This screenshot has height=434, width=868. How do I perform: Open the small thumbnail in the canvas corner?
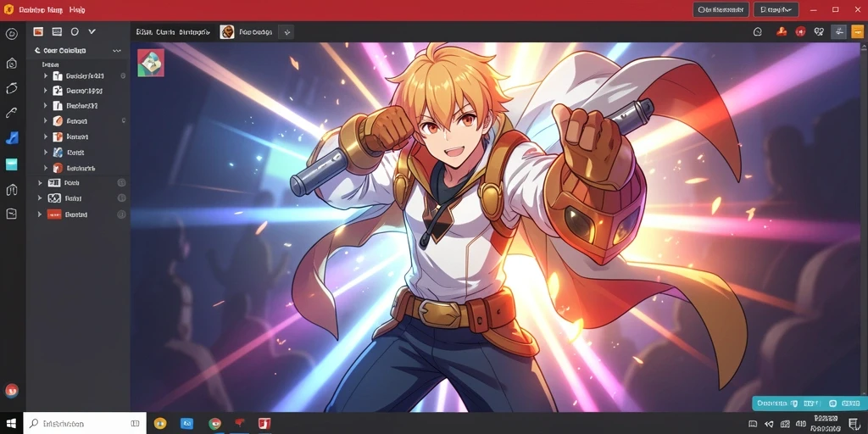[x=151, y=63]
